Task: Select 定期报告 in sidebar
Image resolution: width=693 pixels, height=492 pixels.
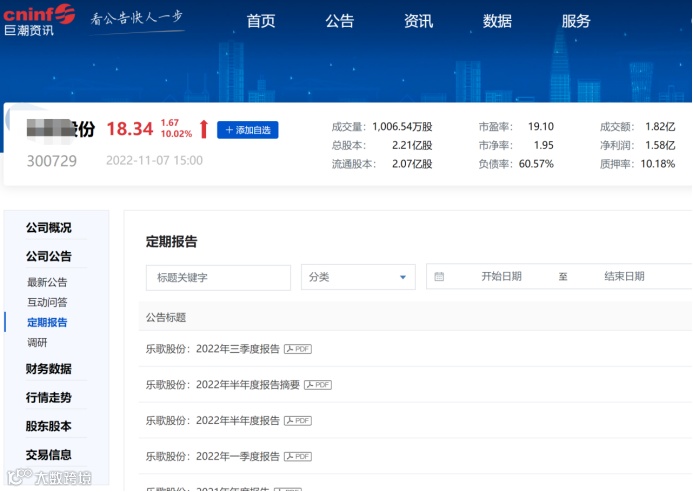Action: click(47, 322)
